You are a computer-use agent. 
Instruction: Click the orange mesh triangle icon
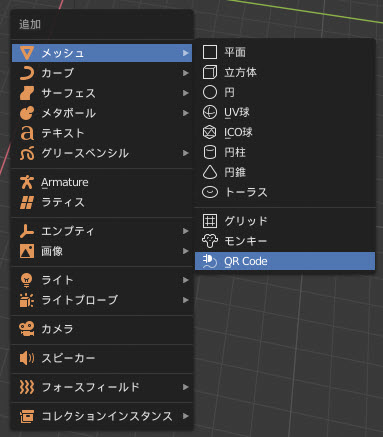coord(27,53)
